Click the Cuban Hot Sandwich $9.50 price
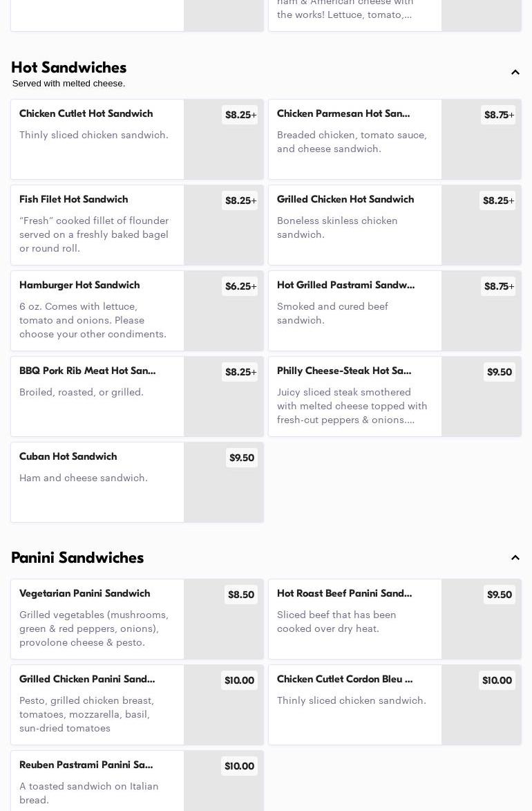The width and height of the screenshot is (532, 811). coord(242,458)
